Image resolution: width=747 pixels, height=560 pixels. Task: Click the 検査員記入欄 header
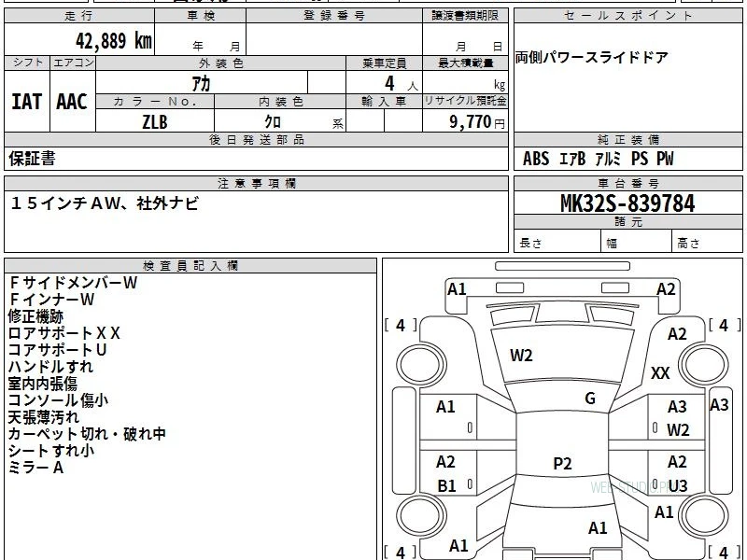pos(190,266)
